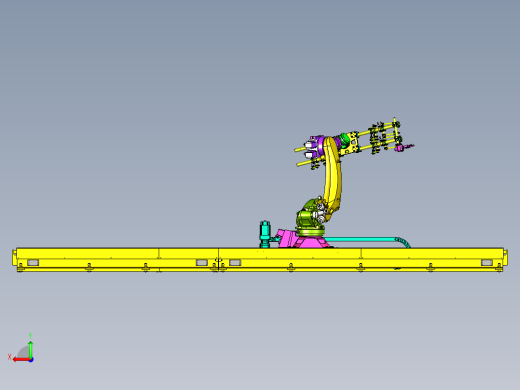This screenshot has height=390, width=520.
Task: Click the blue Z axis dot of the triad
Action: pyautogui.click(x=31, y=360)
